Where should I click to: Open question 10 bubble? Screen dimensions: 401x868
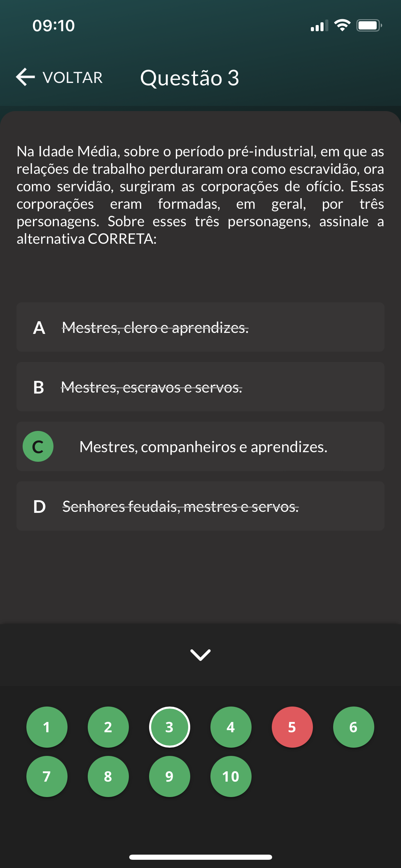[x=231, y=776]
